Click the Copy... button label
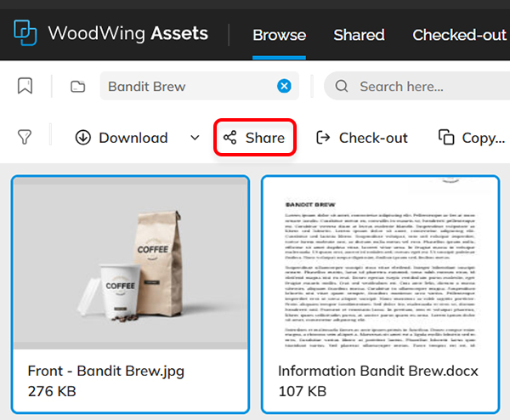 (484, 139)
